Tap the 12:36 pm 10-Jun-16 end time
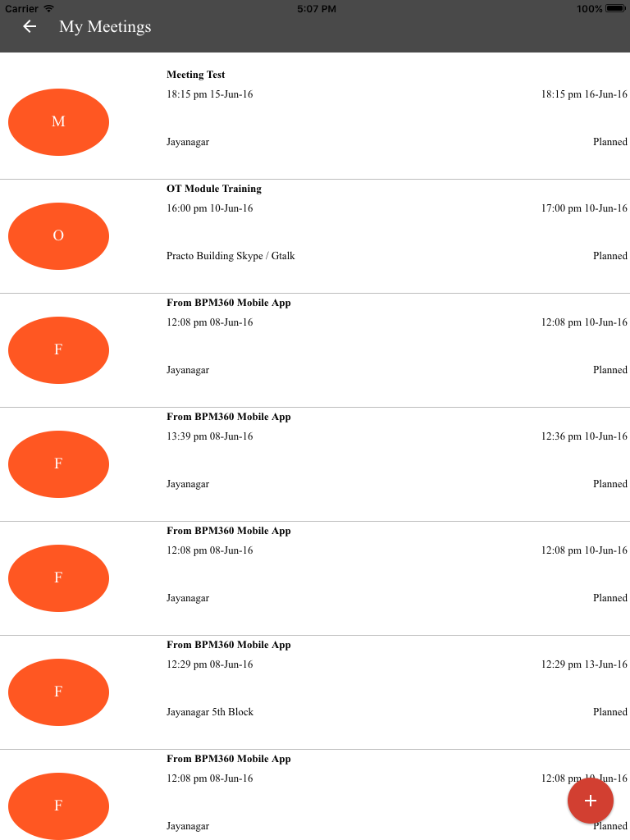This screenshot has height=840, width=630. pos(584,436)
